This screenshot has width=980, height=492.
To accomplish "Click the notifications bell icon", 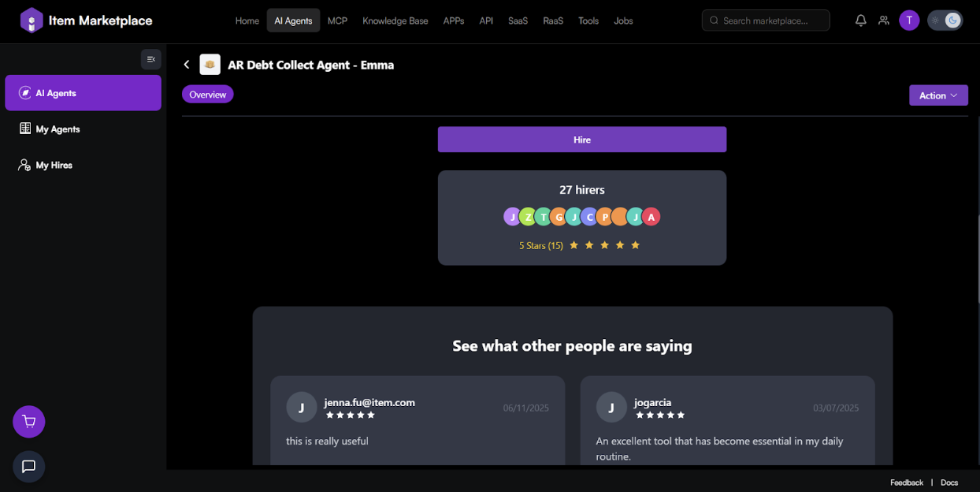I will [x=860, y=20].
